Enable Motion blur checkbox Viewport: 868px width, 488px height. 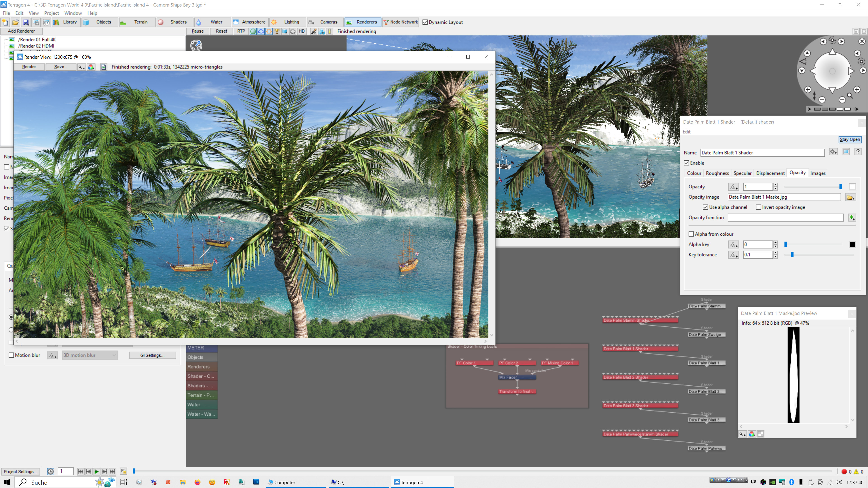coord(11,355)
